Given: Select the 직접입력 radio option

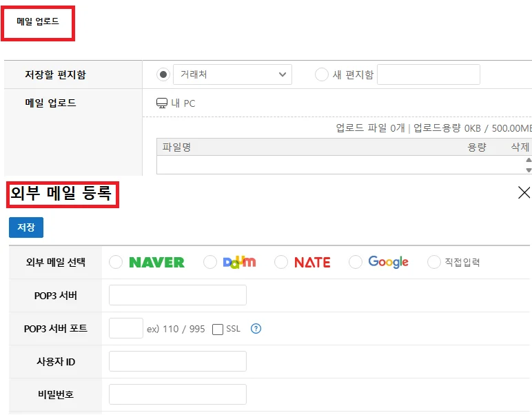Looking at the screenshot, I should tap(434, 262).
